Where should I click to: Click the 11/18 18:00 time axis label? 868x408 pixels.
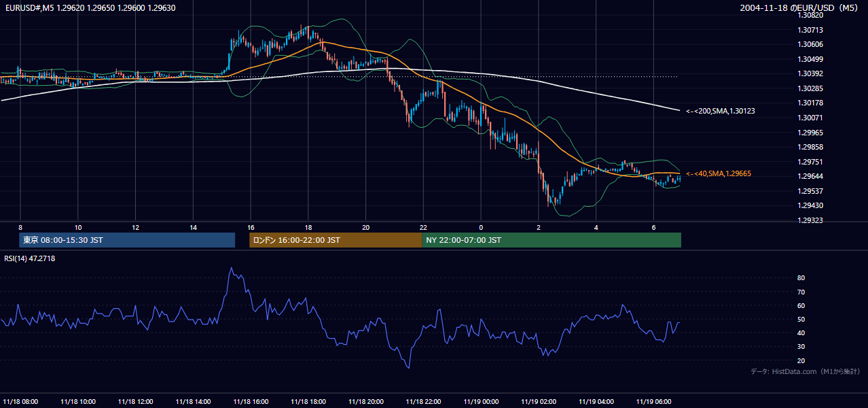pyautogui.click(x=308, y=401)
